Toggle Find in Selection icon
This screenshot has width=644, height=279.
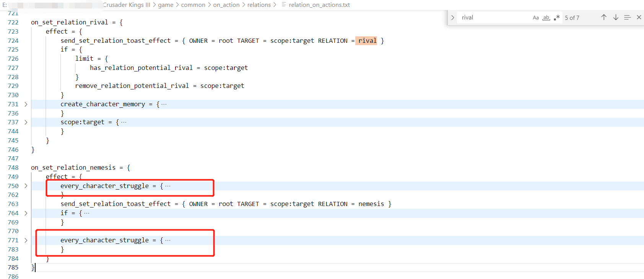click(x=627, y=17)
